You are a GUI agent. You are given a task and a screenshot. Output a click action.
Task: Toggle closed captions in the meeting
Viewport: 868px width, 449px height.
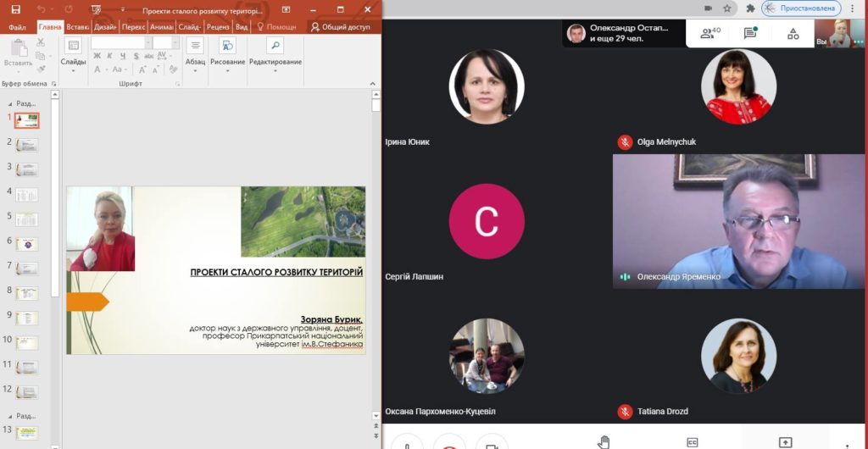click(692, 442)
